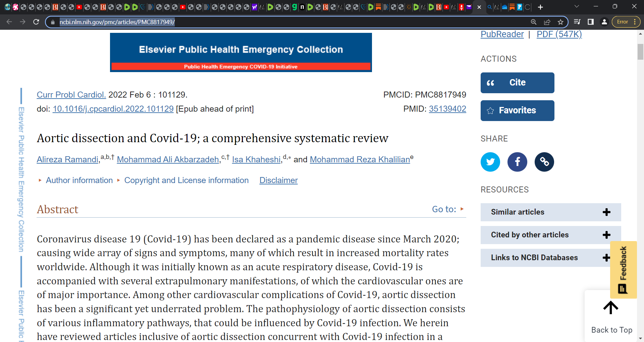Select the address bar URL

(117, 22)
